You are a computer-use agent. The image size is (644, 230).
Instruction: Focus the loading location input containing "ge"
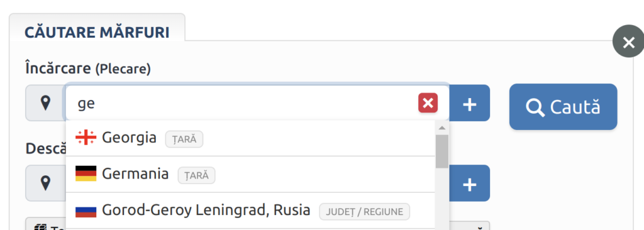point(247,103)
